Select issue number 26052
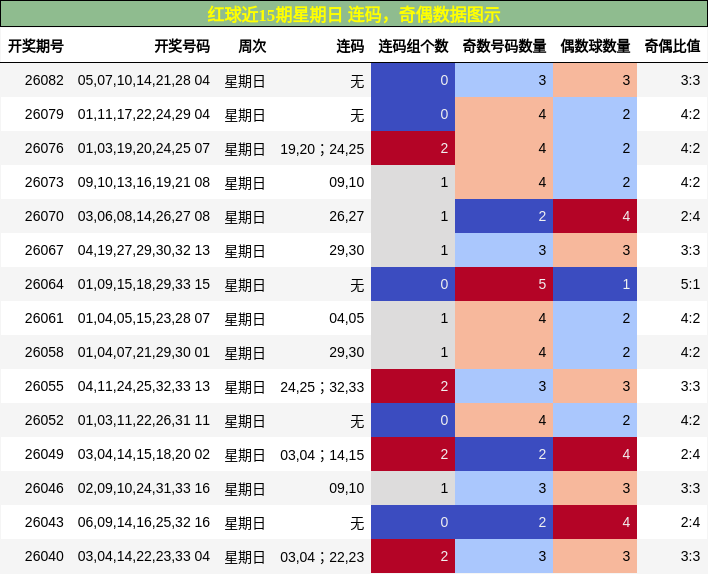The image size is (708, 574). 44,420
